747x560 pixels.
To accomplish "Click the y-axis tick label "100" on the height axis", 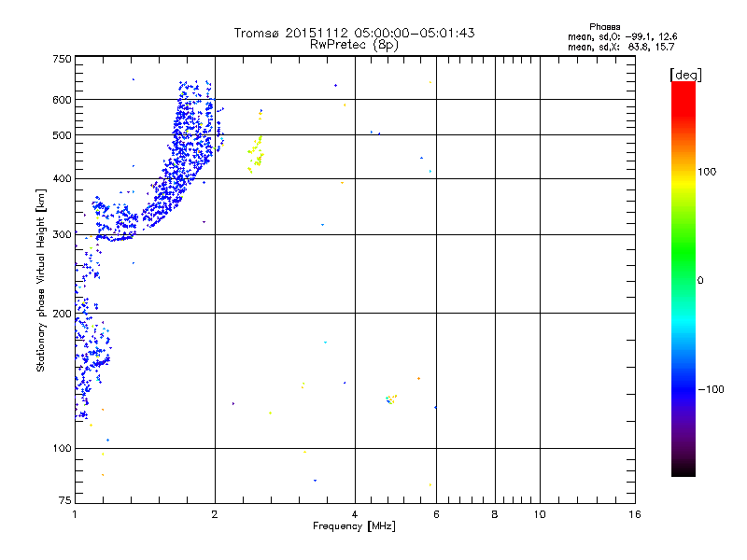I will click(x=63, y=448).
